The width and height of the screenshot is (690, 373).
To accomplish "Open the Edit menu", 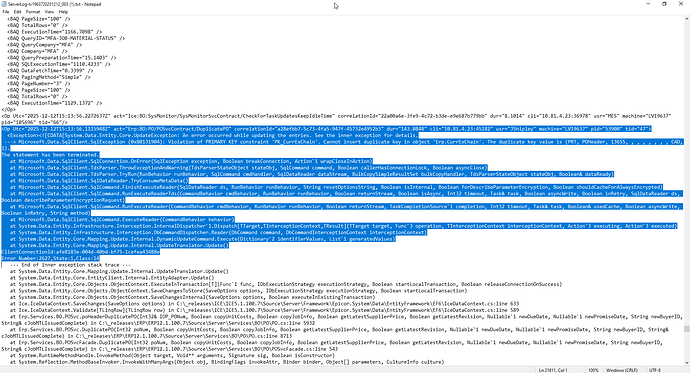I will [17, 12].
